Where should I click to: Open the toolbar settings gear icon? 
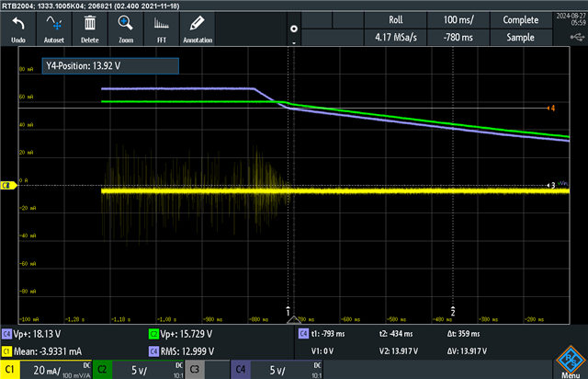click(294, 29)
